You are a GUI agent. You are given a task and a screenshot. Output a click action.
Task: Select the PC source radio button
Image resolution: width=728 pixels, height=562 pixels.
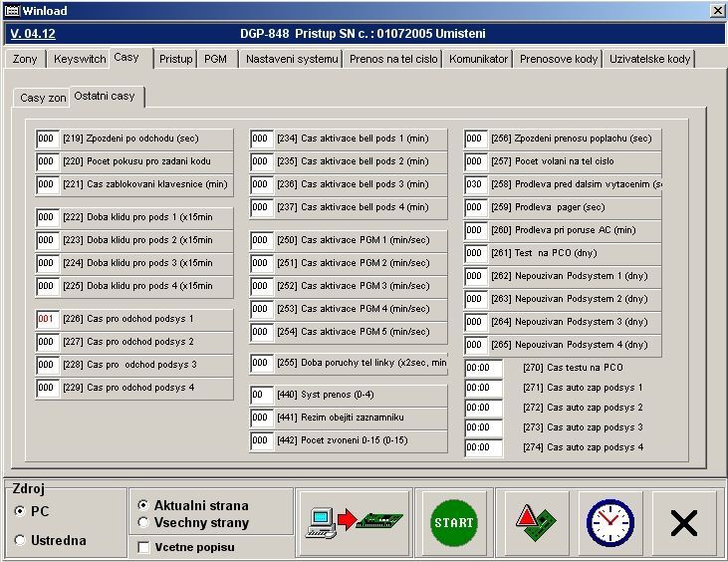[x=21, y=511]
